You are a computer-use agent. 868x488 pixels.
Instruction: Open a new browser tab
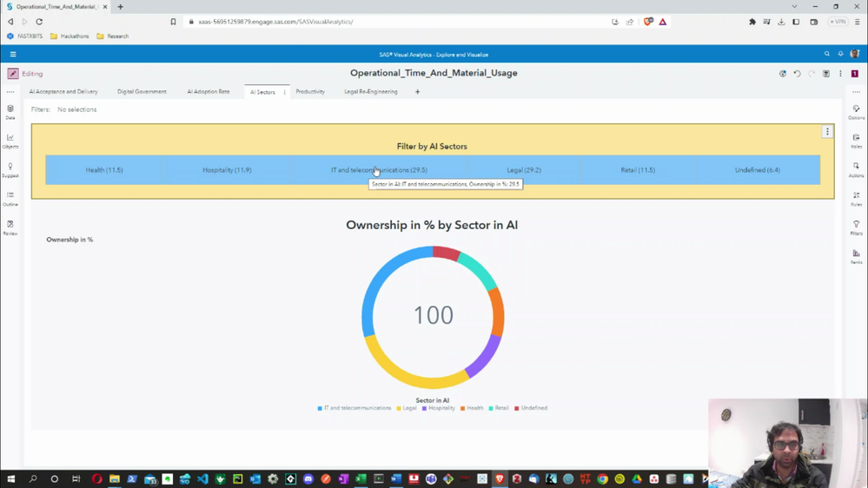tap(120, 7)
